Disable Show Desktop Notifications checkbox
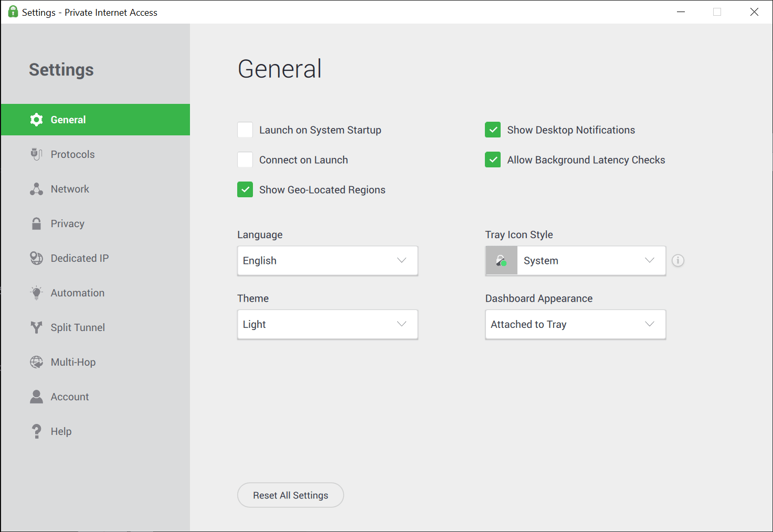This screenshot has height=532, width=773. pos(493,130)
